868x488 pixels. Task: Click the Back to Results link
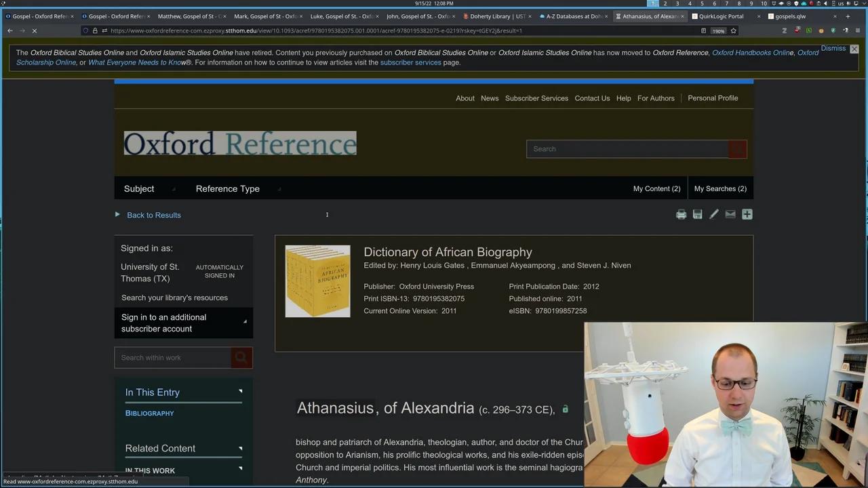coord(153,215)
